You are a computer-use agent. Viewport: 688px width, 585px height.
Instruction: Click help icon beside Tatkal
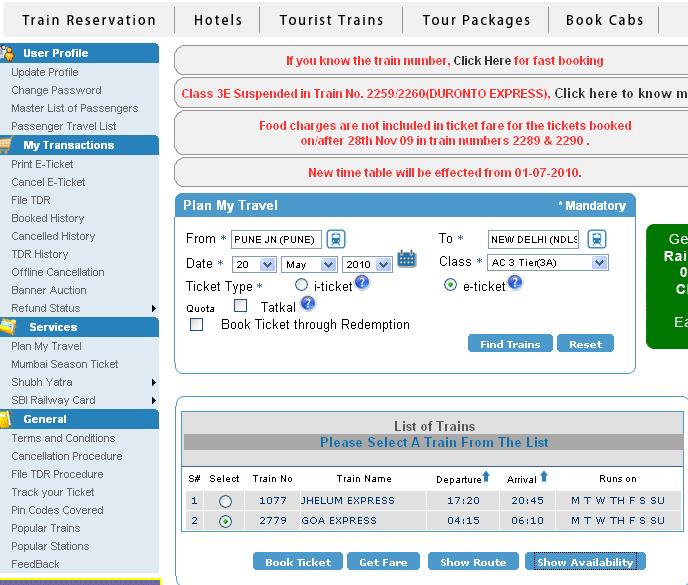tap(308, 303)
